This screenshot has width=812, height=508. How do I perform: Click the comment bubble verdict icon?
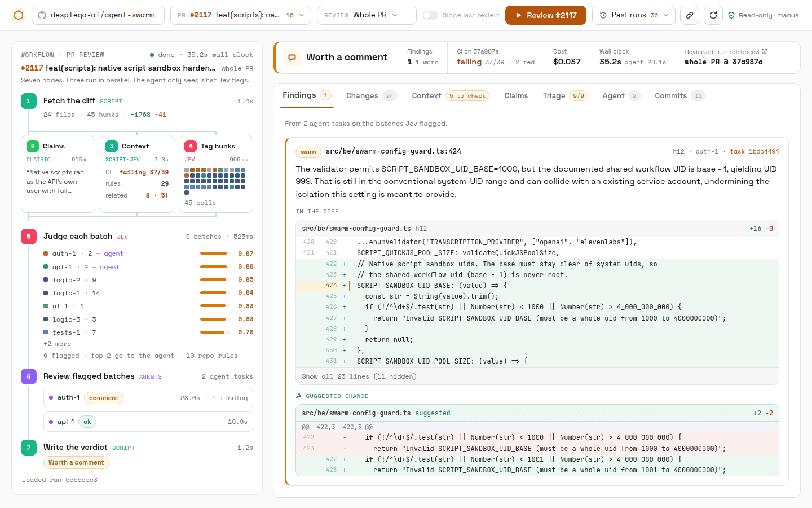(x=292, y=58)
